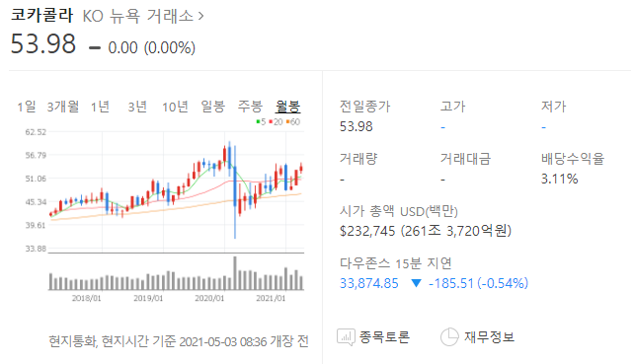Click the 2018/01 axis label
634x364 pixels.
(87, 298)
